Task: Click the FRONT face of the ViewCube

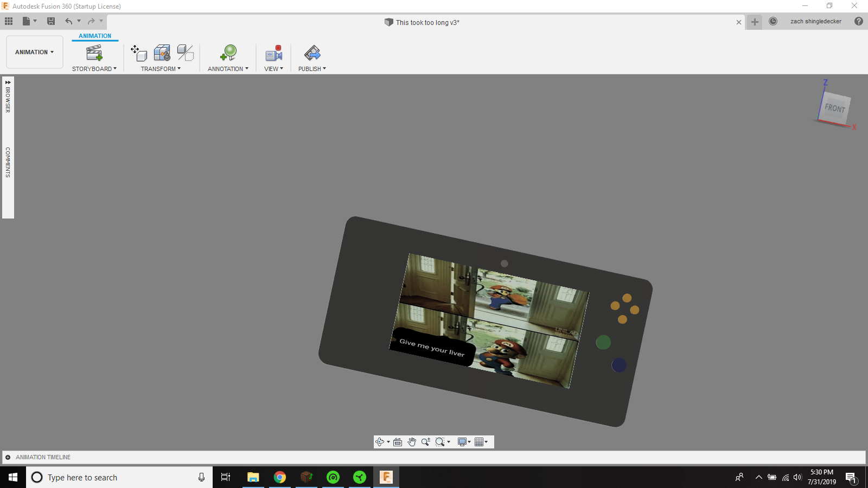Action: [x=835, y=108]
